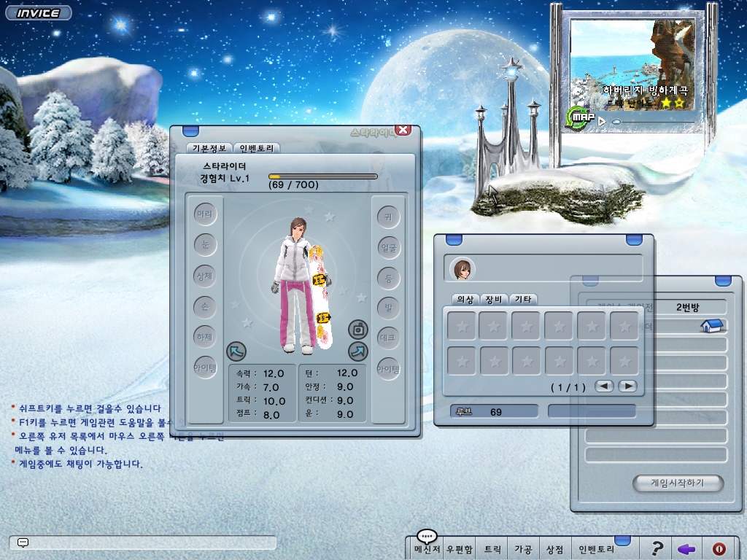747x560 pixels.
Task: Rotate character right with arrow icon
Action: coord(358,351)
